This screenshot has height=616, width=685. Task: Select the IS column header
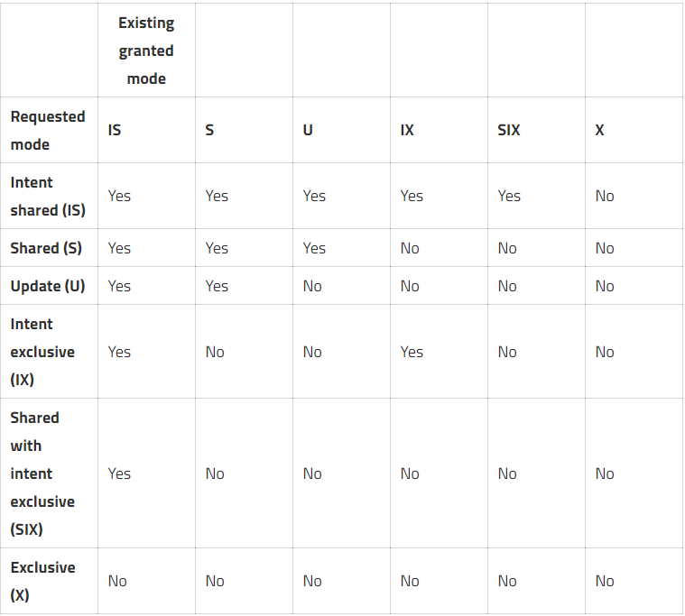[115, 130]
